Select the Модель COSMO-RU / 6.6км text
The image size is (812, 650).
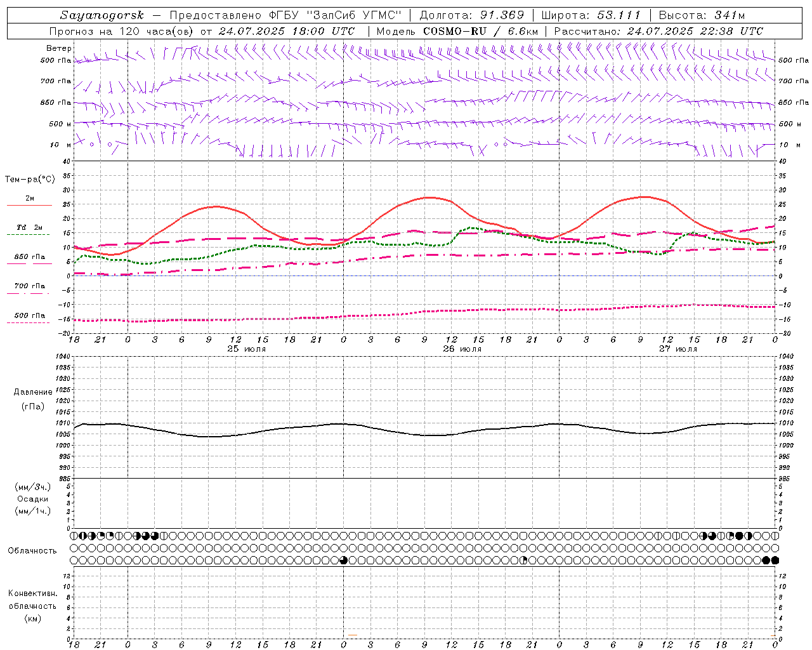tap(457, 31)
